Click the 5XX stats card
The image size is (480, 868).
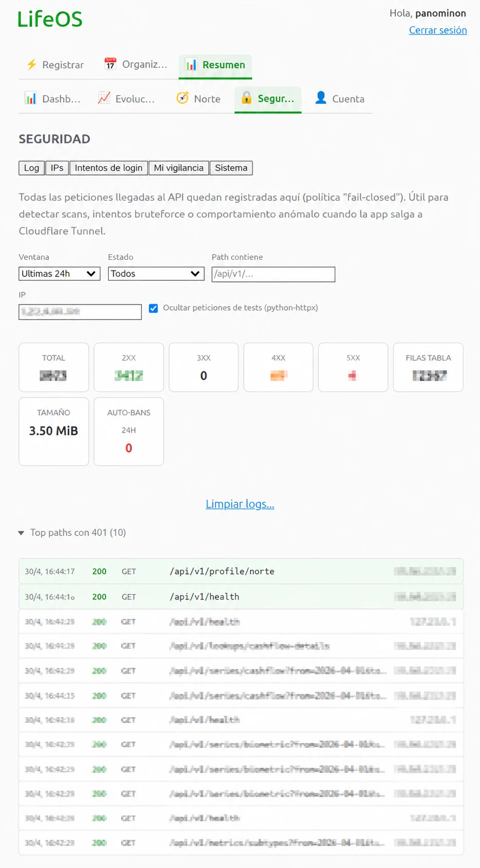(353, 367)
